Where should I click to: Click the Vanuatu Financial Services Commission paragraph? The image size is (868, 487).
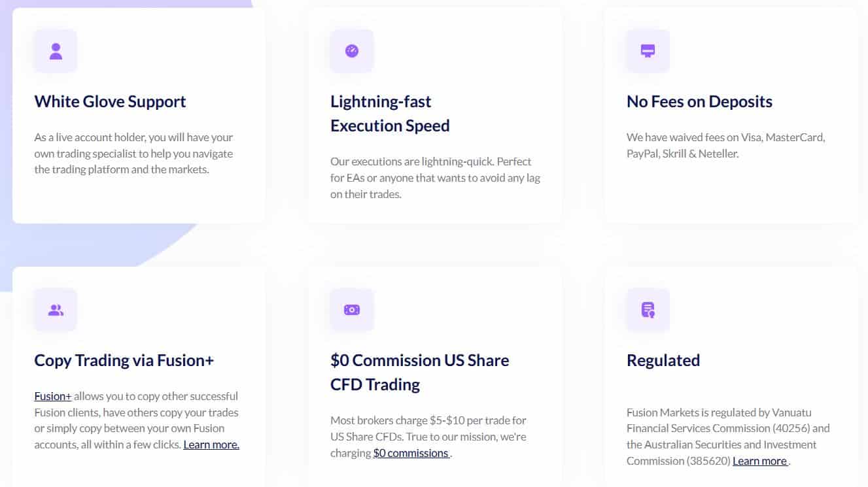pos(728,437)
